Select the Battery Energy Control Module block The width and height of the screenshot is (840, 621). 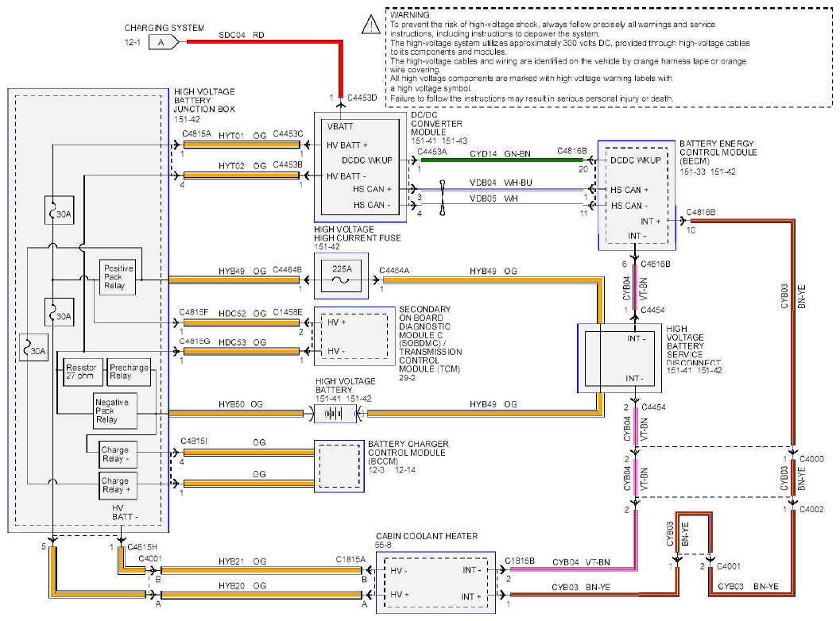[x=637, y=195]
